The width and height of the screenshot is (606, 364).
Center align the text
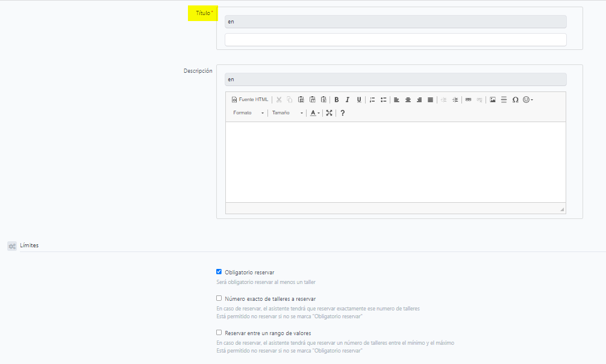pyautogui.click(x=408, y=100)
